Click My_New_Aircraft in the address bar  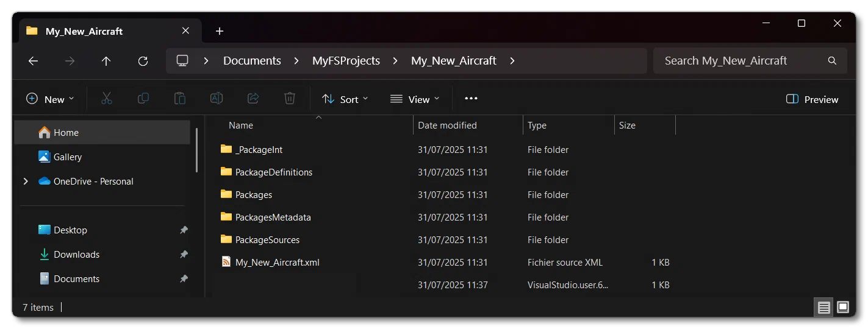(x=454, y=61)
